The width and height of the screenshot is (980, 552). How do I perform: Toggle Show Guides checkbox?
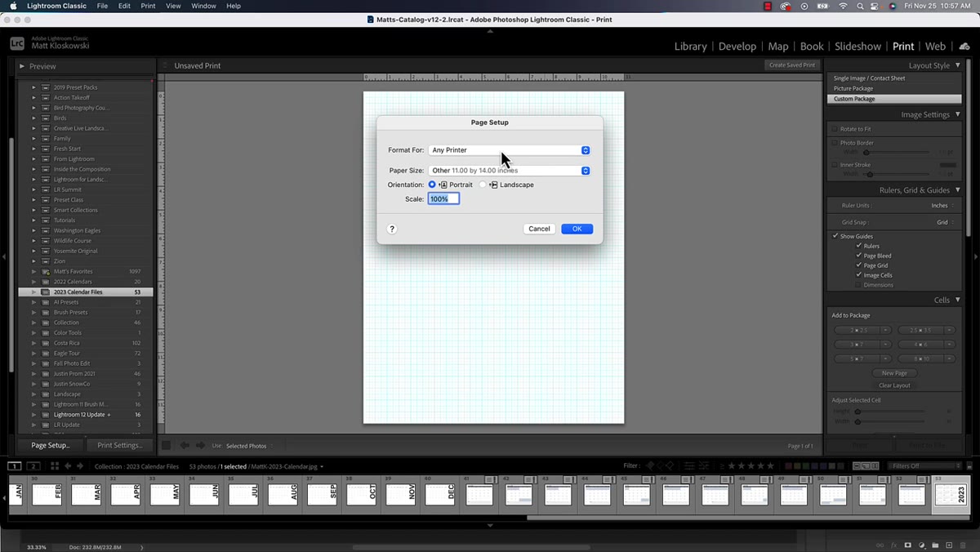pos(835,236)
